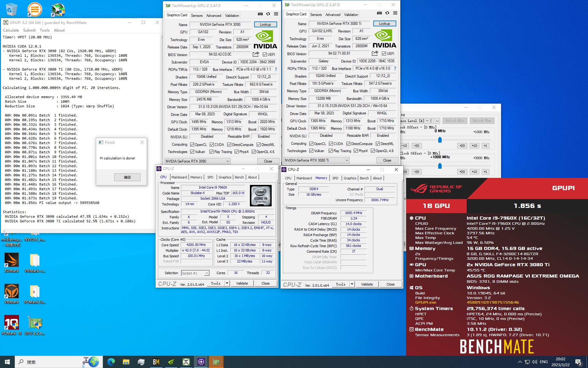This screenshot has width=588, height=368.
Task: Open the GPU-Z.2.4 desktop shortcut
Action: pos(35,325)
